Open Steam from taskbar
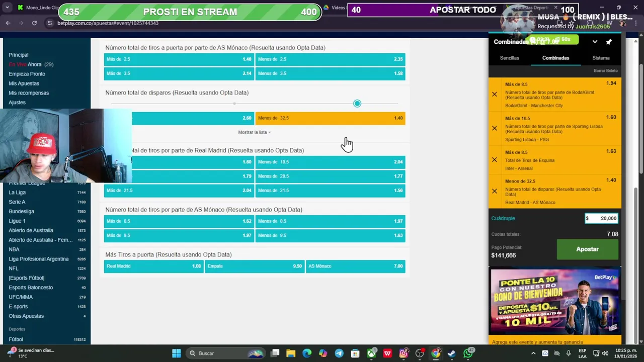Screen dimensions: 644x362 click(452, 353)
